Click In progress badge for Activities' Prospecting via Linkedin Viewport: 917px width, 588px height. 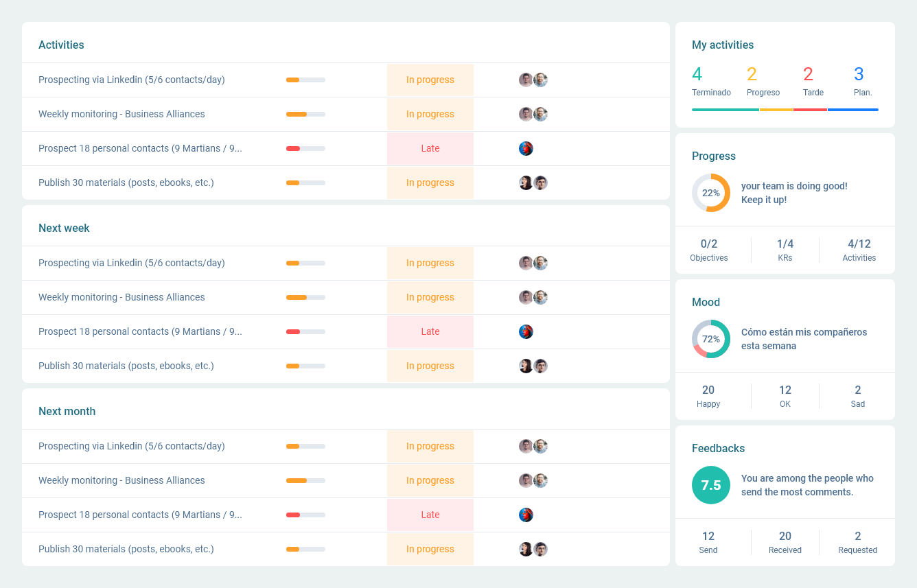tap(430, 80)
